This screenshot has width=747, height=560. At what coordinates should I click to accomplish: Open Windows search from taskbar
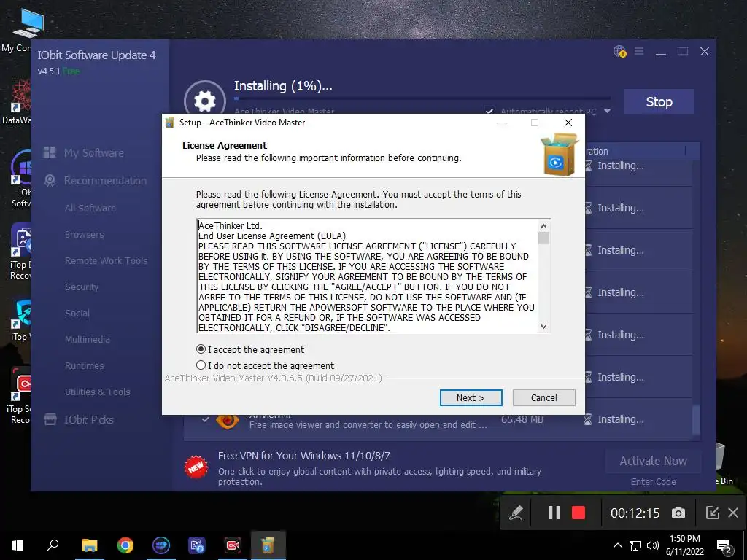click(x=53, y=545)
